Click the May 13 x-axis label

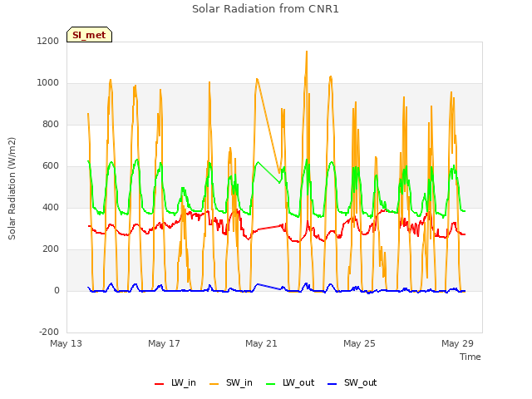pyautogui.click(x=66, y=343)
